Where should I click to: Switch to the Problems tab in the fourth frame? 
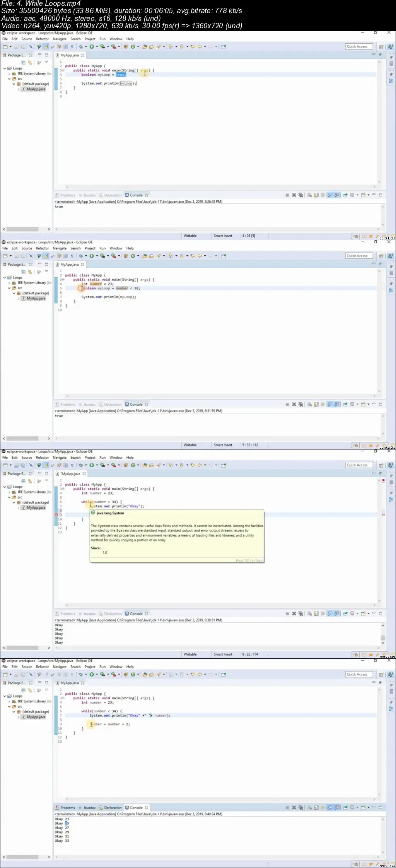(x=65, y=807)
